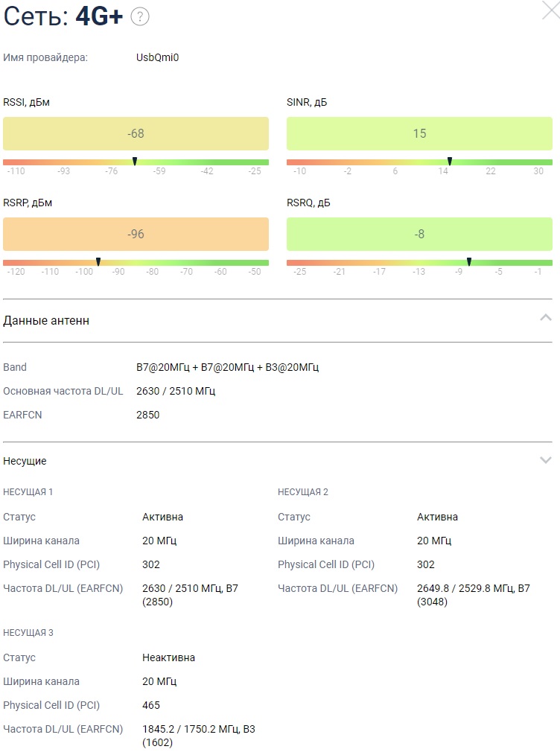Image resolution: width=560 pixels, height=755 pixels.
Task: Click the help question mark beside 4G+
Action: point(140,17)
